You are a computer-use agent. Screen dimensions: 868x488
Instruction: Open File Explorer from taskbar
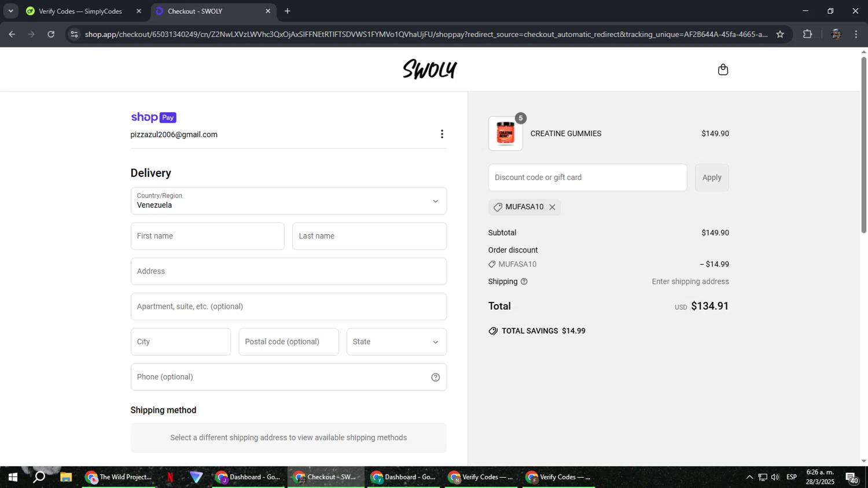point(66,477)
